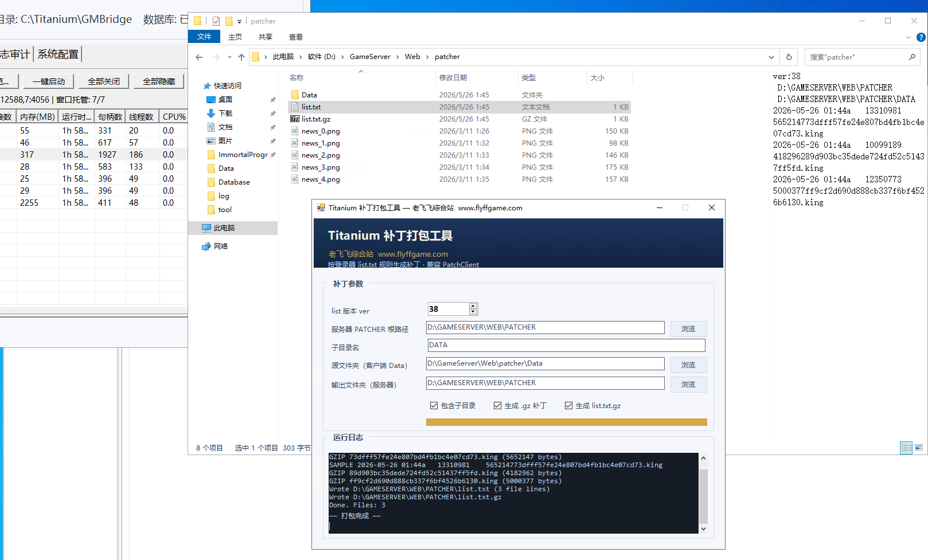Toggle the 生成 list.txt.gz checkbox
This screenshot has height=560, width=928.
592,405
